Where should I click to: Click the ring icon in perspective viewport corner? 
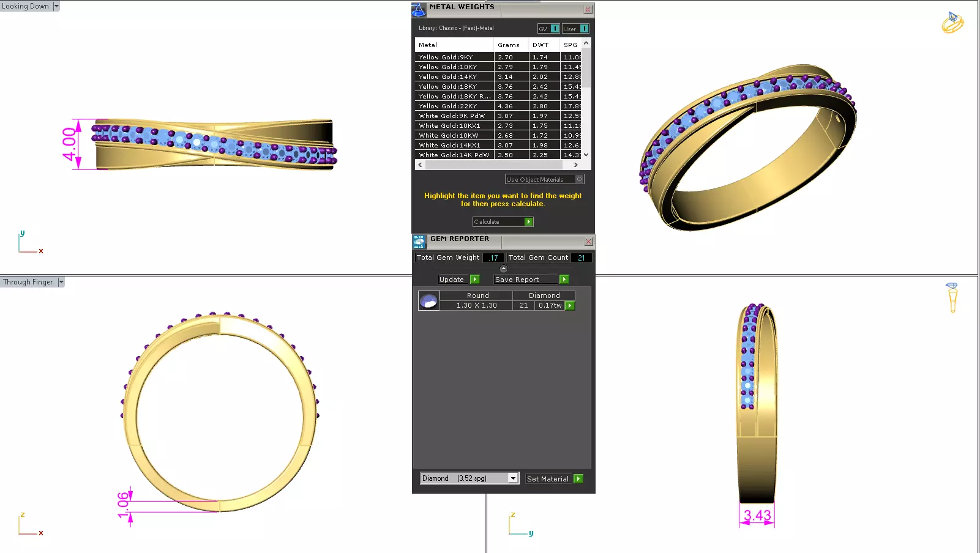tap(952, 22)
